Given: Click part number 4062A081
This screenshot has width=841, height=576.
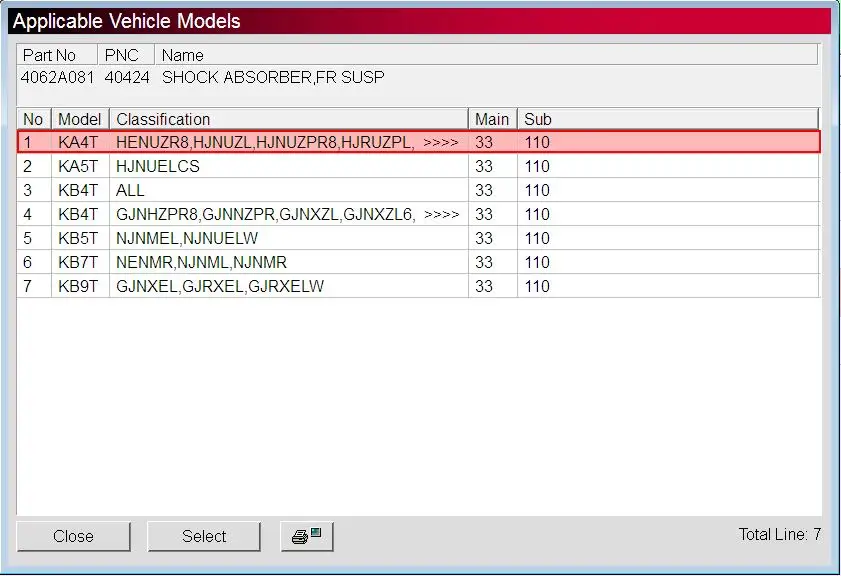Looking at the screenshot, I should pos(57,77).
